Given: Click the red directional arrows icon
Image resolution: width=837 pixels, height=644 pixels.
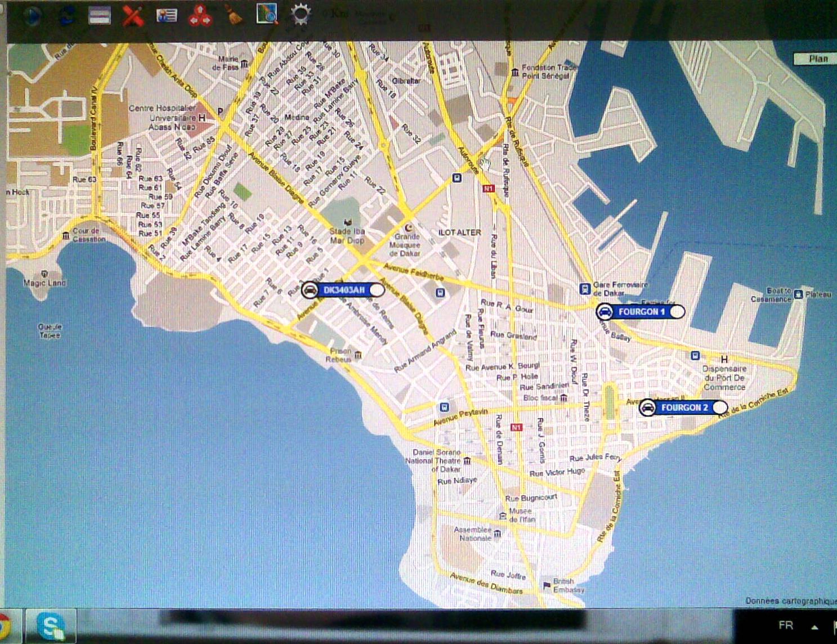Looking at the screenshot, I should (200, 15).
